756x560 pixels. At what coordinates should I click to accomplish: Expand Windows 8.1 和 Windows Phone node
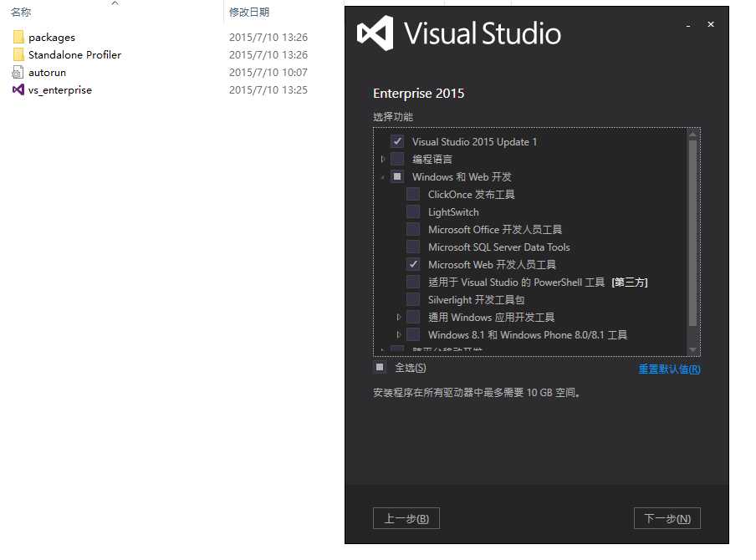pyautogui.click(x=399, y=334)
